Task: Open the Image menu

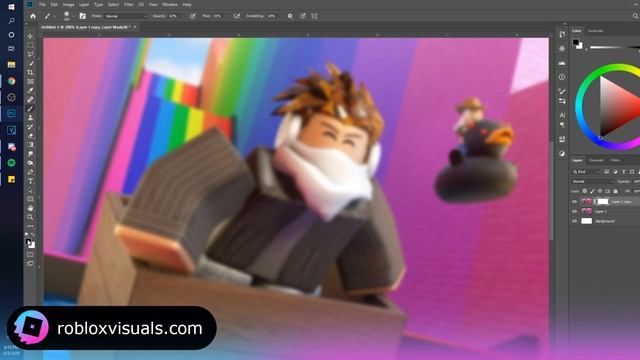Action: (68, 4)
